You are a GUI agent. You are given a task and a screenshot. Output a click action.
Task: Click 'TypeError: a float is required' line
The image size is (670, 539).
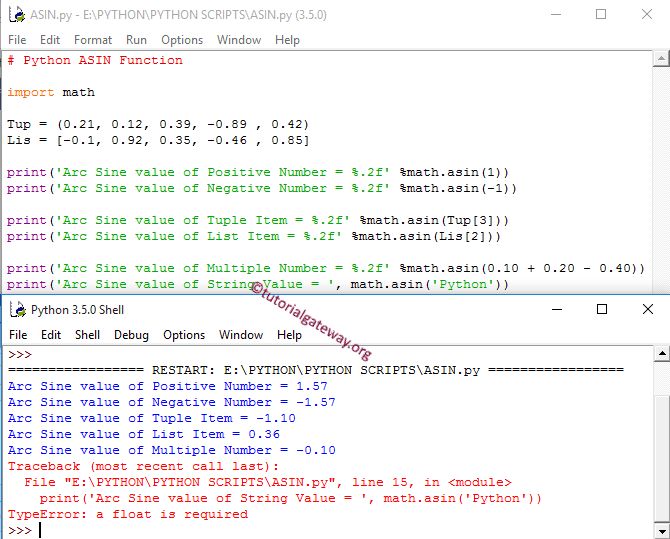click(x=128, y=515)
